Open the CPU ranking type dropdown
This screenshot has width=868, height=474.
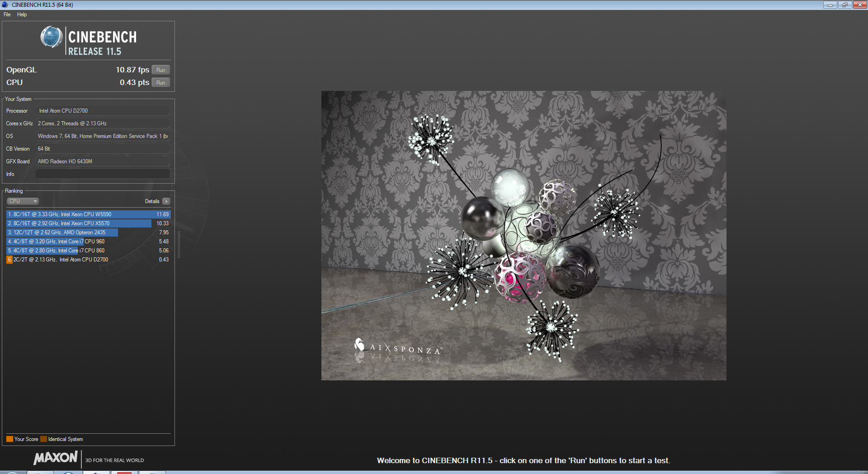[x=23, y=201]
